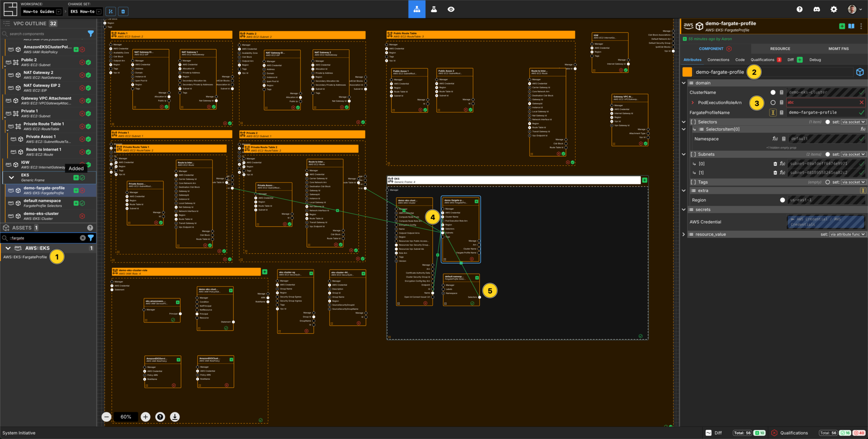Screen dimensions: 868x439
Task: Click the assets filter funnel icon
Action: click(91, 238)
